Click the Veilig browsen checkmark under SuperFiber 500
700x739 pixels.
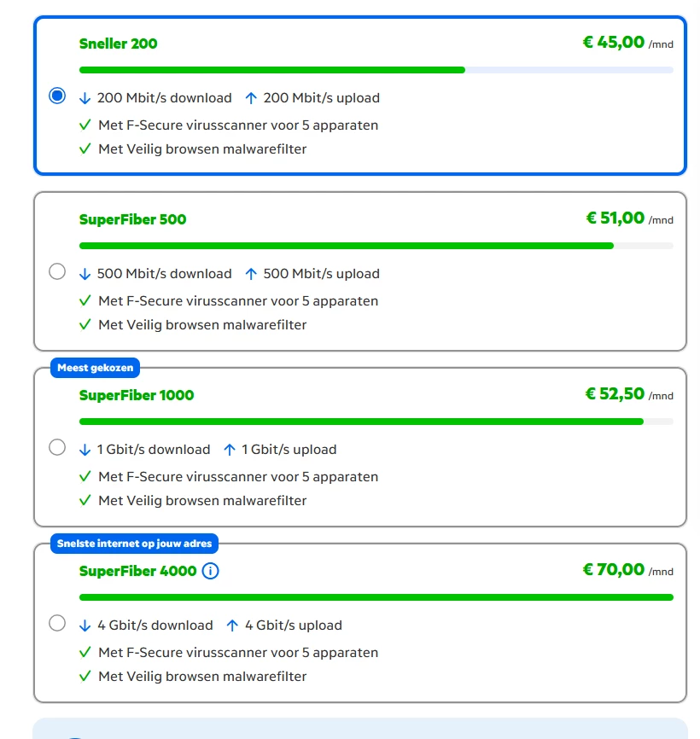coord(85,325)
